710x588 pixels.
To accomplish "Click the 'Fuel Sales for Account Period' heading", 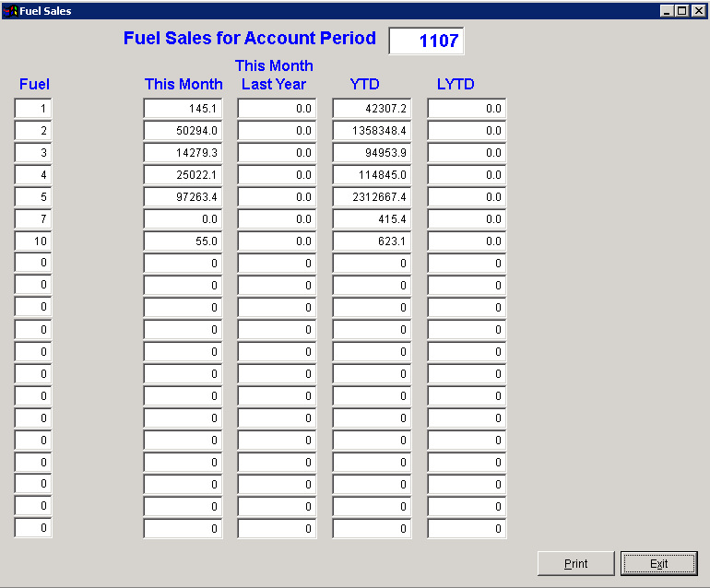I will (250, 38).
